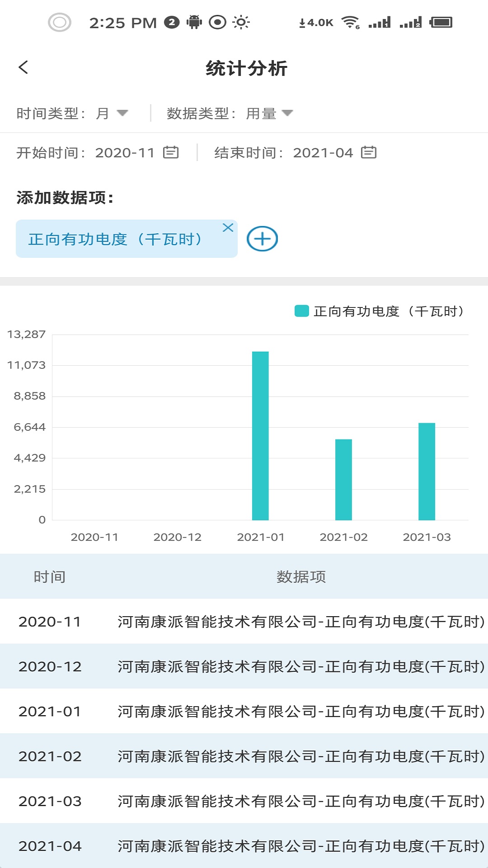Select the 2021-04 end date field
This screenshot has height=868, width=488.
323,153
